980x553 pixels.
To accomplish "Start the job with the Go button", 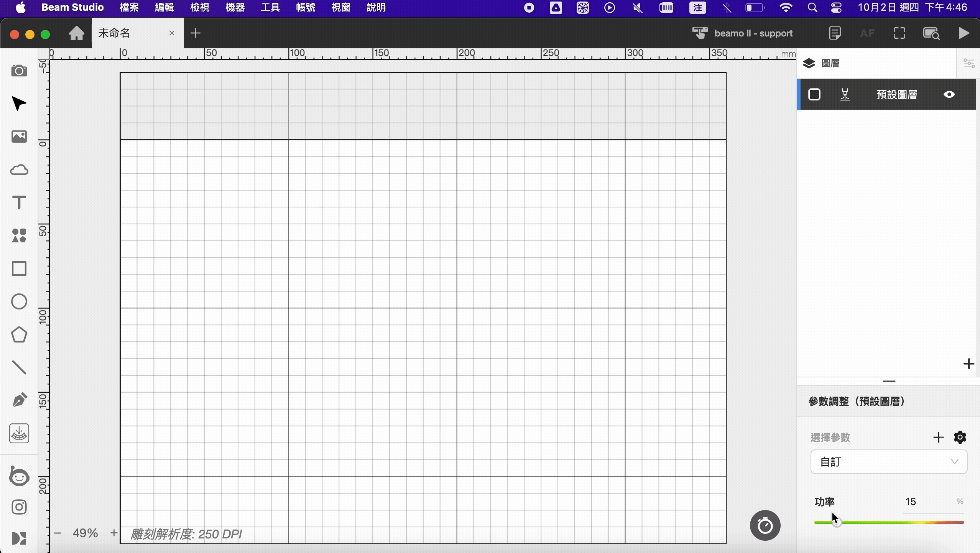I will tap(964, 33).
